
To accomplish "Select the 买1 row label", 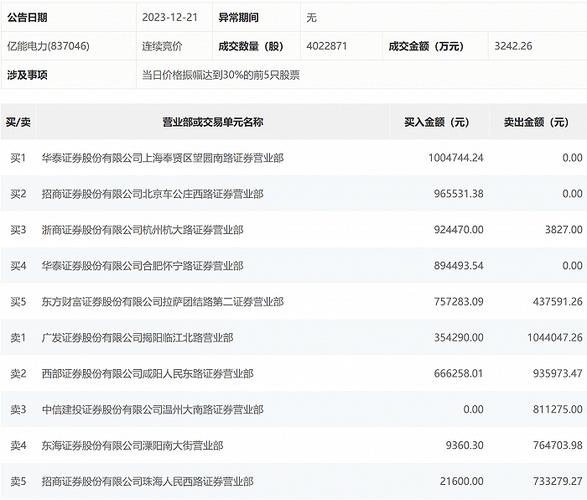I will (x=18, y=158).
